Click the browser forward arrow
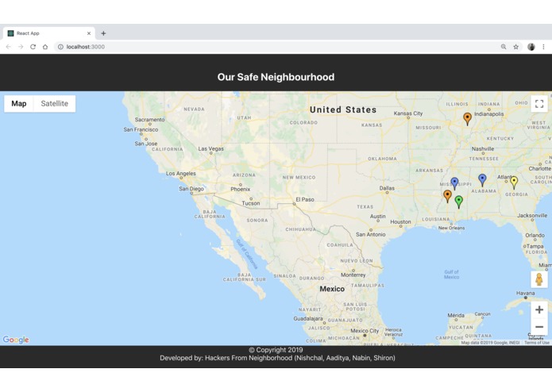 21,47
